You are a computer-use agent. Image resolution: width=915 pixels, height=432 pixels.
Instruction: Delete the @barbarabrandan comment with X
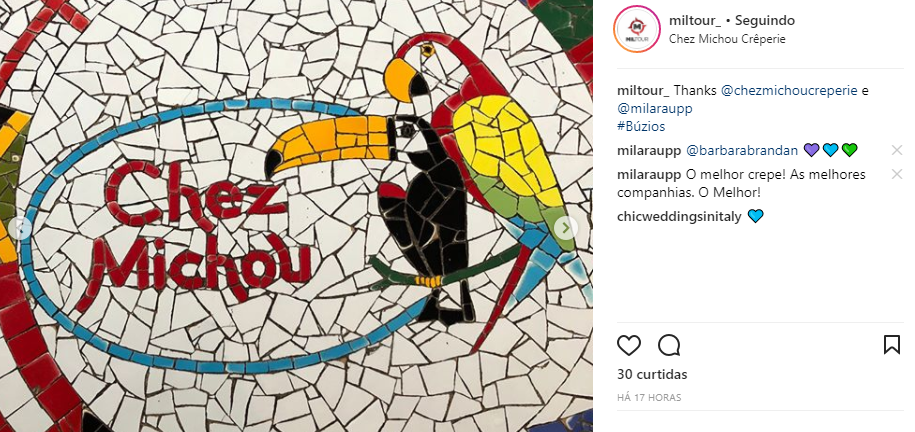pos(897,151)
